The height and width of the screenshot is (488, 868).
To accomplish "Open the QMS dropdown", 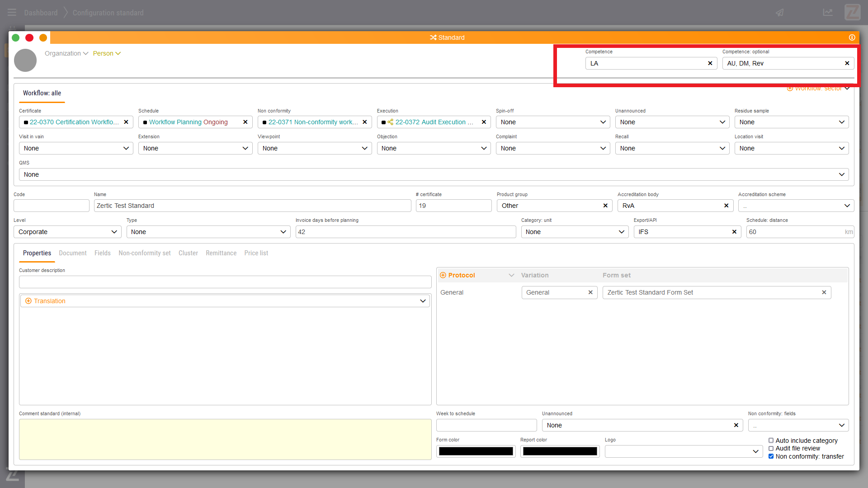I will coord(434,174).
